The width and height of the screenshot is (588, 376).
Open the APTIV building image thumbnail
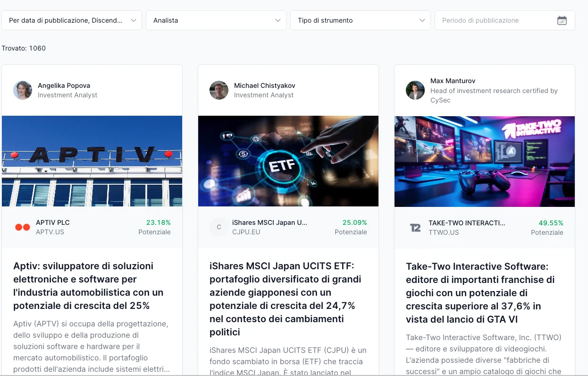(x=92, y=161)
